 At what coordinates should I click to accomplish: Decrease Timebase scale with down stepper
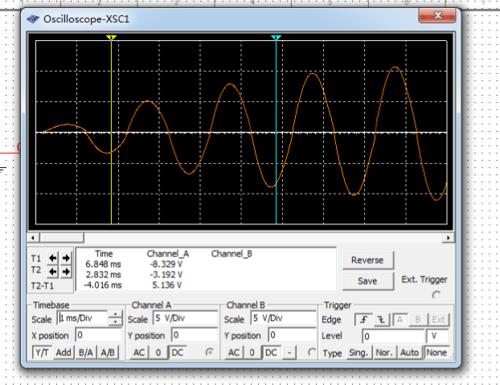point(115,322)
